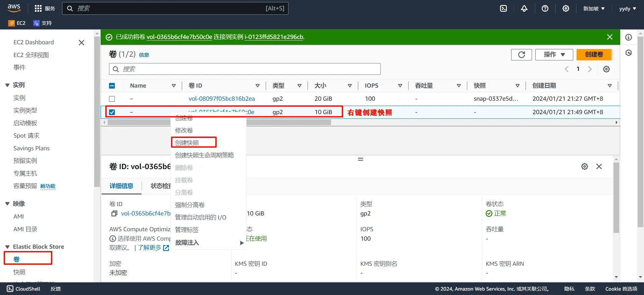The image size is (644, 295).
Task: Open Savings Plans in the sidebar
Action: point(32,148)
